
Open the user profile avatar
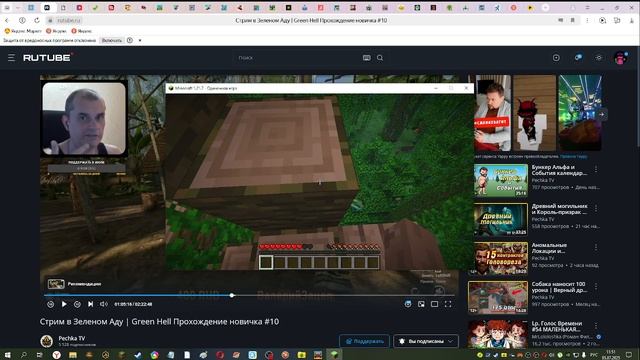click(620, 58)
